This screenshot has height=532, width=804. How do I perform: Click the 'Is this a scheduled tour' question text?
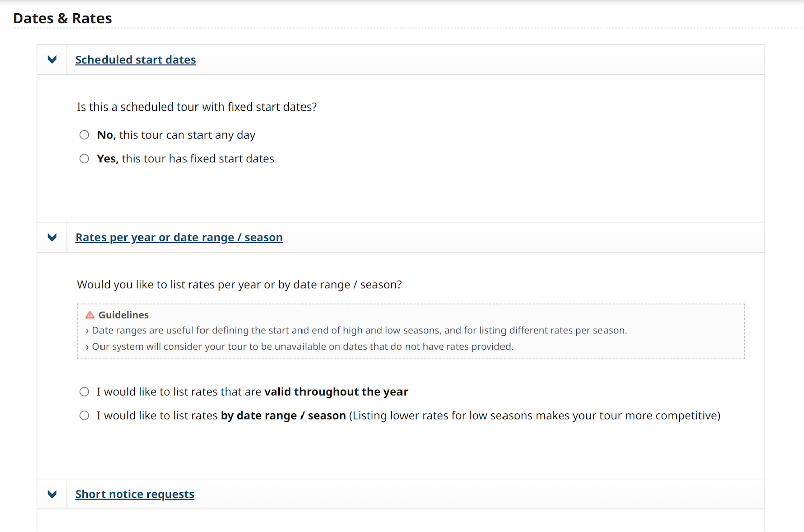pos(196,107)
